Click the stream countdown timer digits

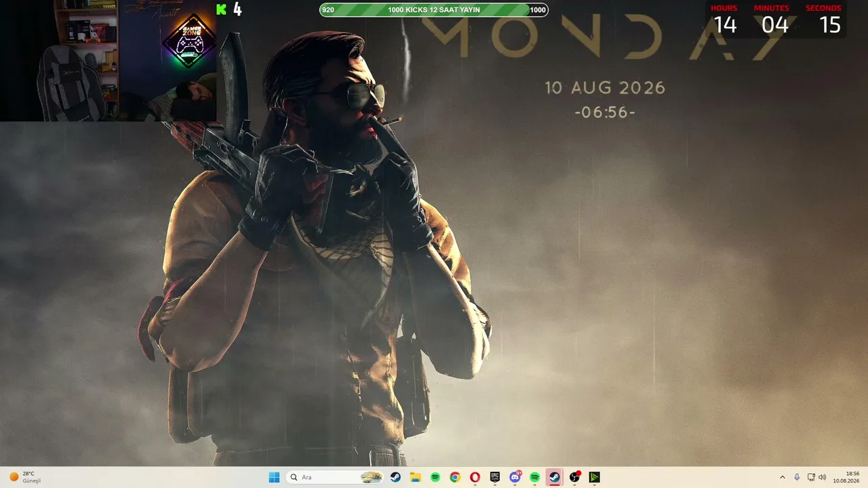(x=776, y=24)
